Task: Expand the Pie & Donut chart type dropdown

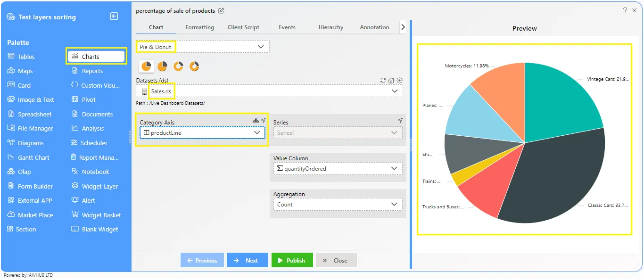Action: click(x=203, y=47)
